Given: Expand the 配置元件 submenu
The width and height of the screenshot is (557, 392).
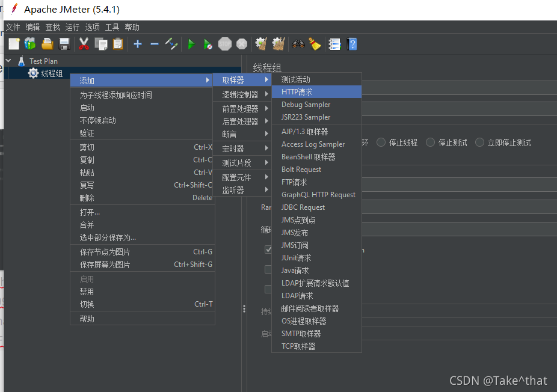Looking at the screenshot, I should point(242,177).
